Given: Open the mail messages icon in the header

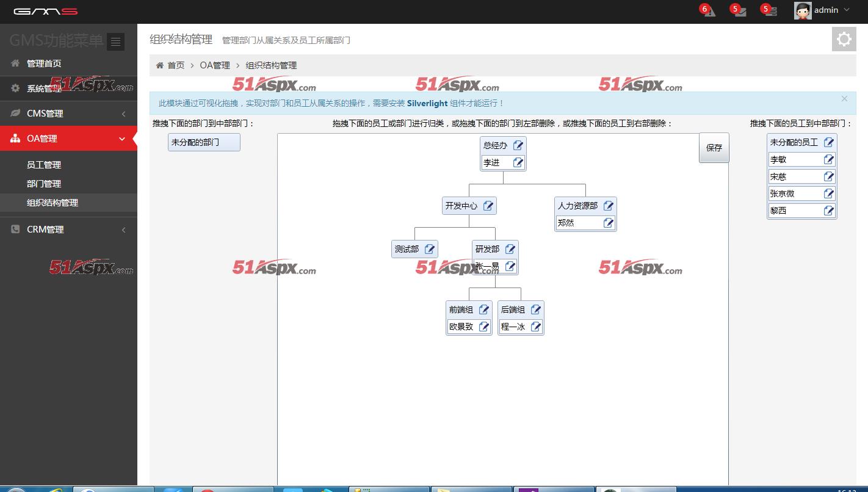Looking at the screenshot, I should tap(739, 10).
